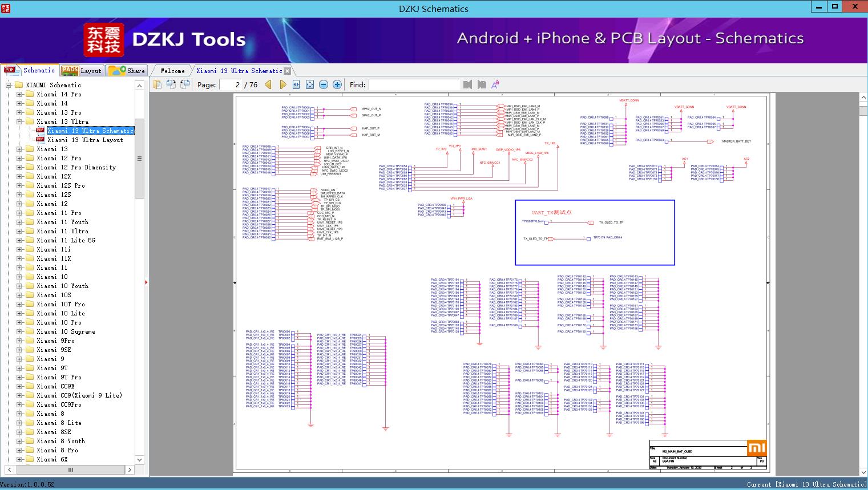Image resolution: width=868 pixels, height=490 pixels.
Task: Zoom in with the plus icon
Action: pos(337,84)
